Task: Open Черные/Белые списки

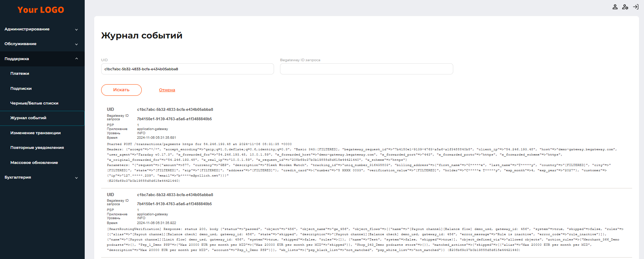Action: pyautogui.click(x=34, y=103)
